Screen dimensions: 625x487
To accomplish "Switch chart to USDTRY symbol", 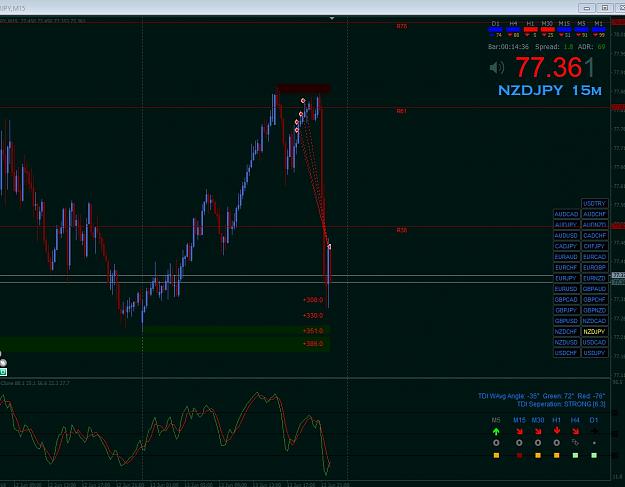I will pyautogui.click(x=595, y=204).
